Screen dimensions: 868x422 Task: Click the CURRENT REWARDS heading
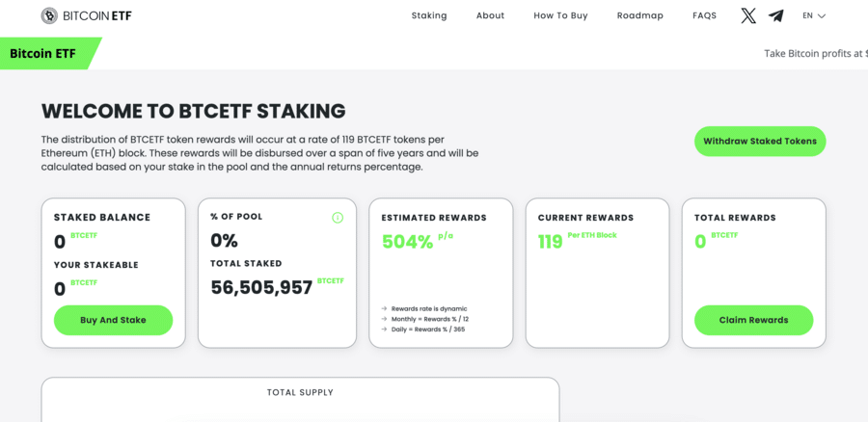coord(585,218)
